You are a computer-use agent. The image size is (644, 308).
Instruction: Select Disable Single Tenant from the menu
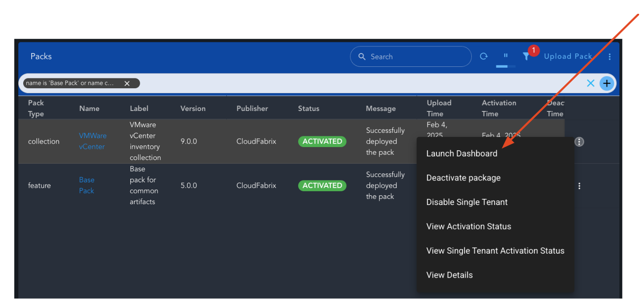click(x=467, y=202)
